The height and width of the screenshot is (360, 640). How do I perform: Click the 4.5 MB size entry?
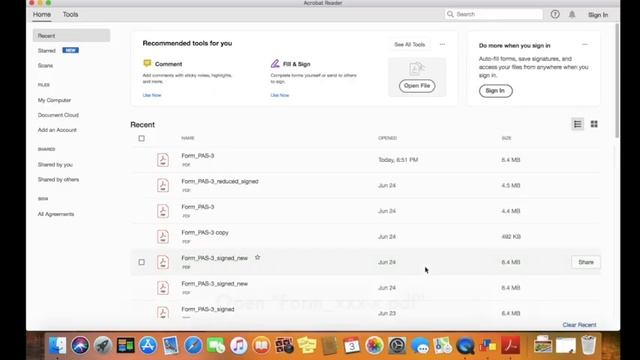click(511, 185)
